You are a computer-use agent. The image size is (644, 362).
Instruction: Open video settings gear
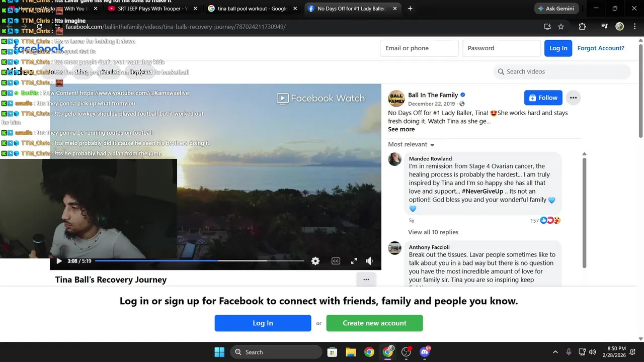[x=315, y=261]
